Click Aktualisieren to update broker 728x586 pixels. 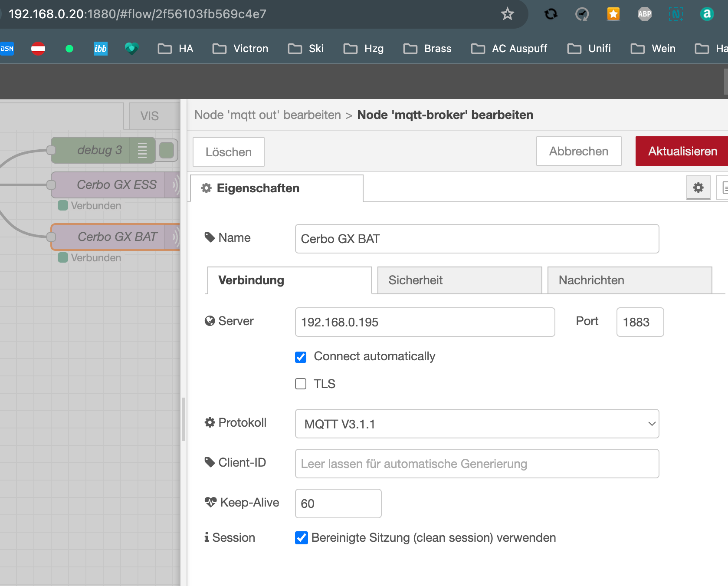682,151
